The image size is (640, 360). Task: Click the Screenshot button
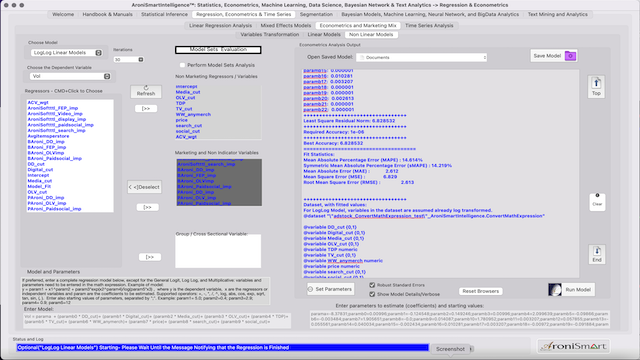click(450, 349)
